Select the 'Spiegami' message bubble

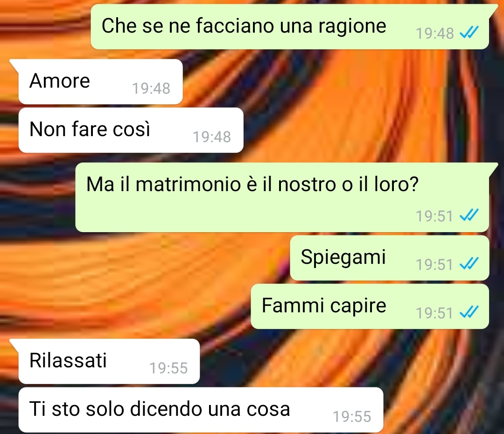pyautogui.click(x=390, y=258)
